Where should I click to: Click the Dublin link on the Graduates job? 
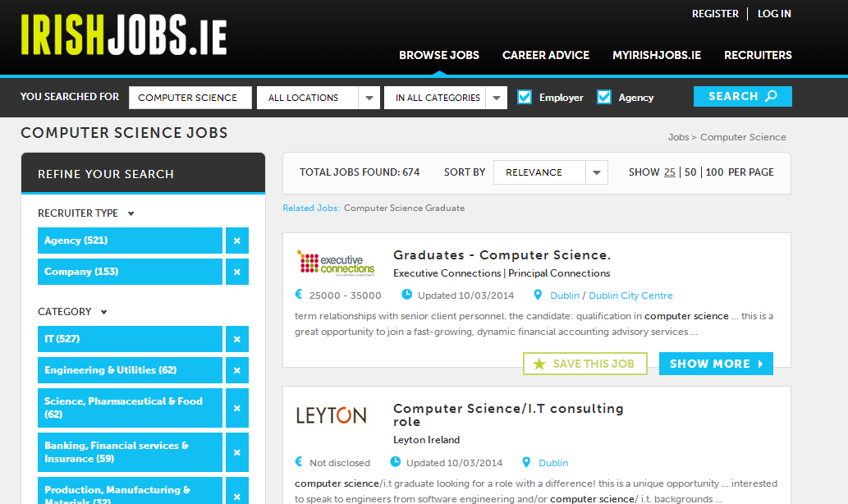pyautogui.click(x=565, y=296)
